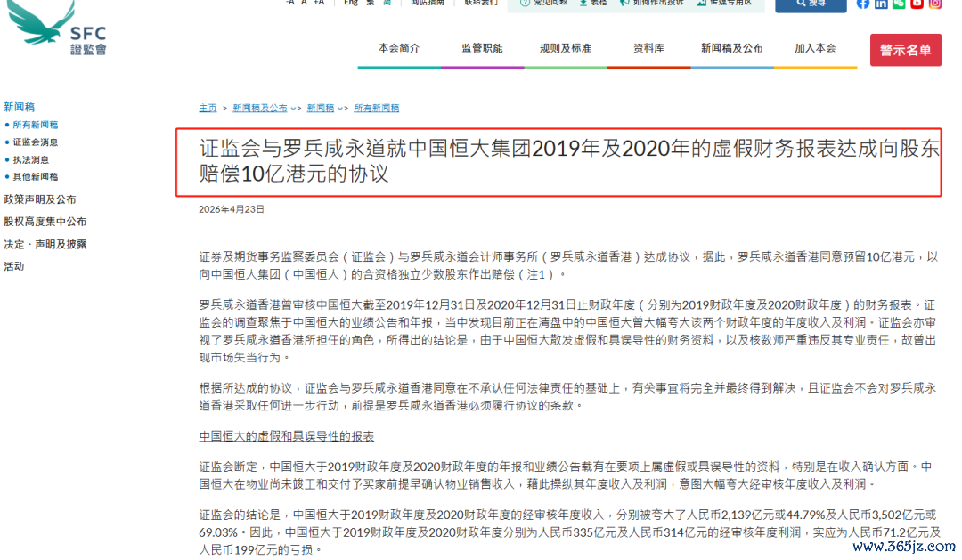Image resolution: width=962 pixels, height=560 pixels.
Task: Open the 资料库 menu
Action: [x=648, y=48]
